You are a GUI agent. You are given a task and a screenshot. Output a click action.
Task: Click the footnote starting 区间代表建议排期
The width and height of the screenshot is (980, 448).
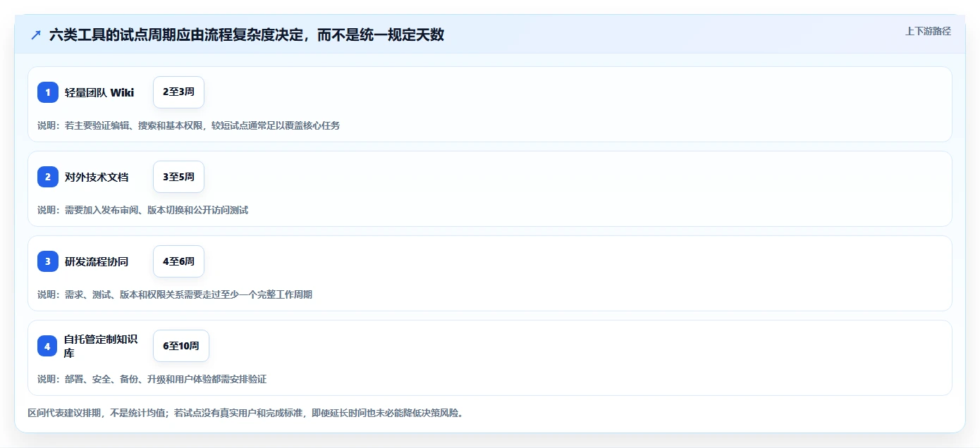click(x=245, y=413)
